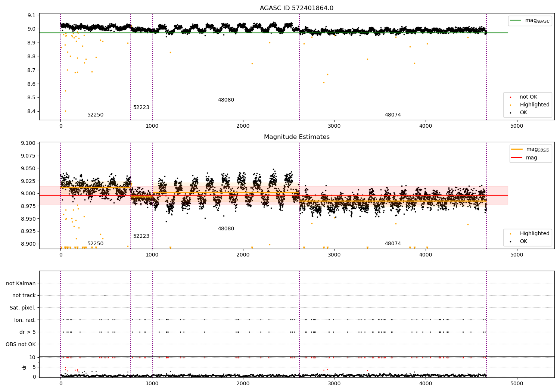The image size is (560, 392).
Task: Select the red 'mag' legend line
Action: pos(517,158)
